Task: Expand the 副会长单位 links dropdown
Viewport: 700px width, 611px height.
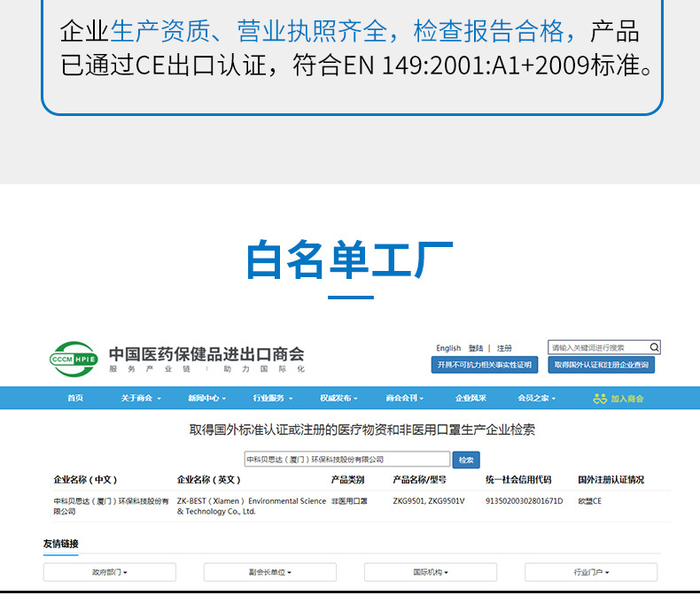Action: 270,572
